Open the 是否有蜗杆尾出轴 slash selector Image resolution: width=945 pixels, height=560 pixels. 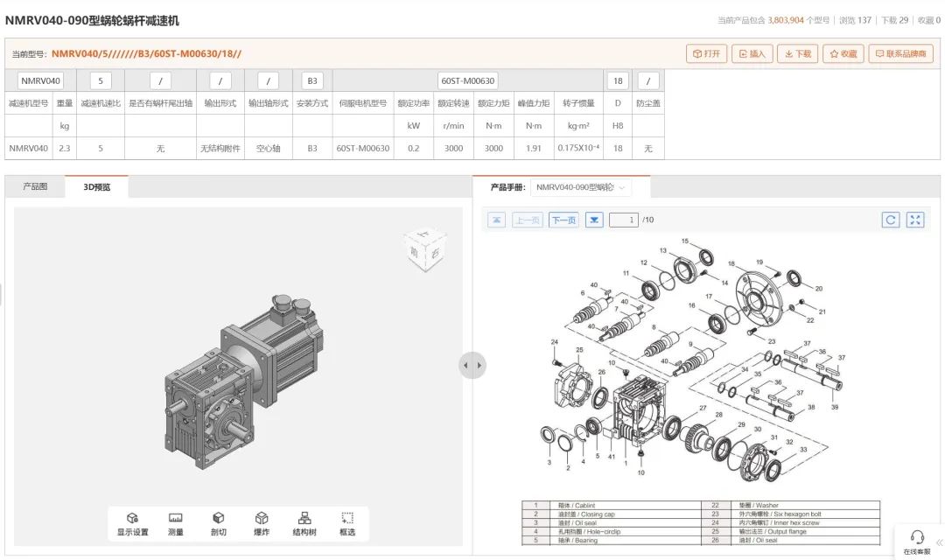click(x=160, y=80)
